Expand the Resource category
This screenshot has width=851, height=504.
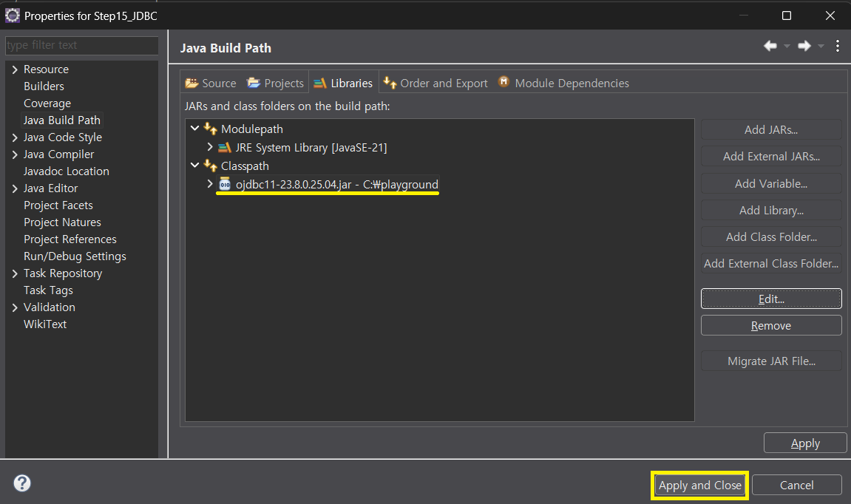[15, 69]
